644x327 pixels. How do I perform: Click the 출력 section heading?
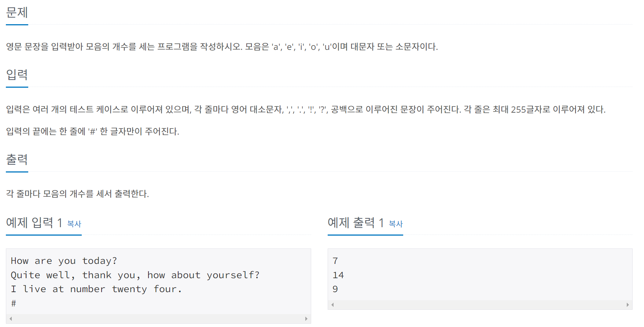(17, 159)
